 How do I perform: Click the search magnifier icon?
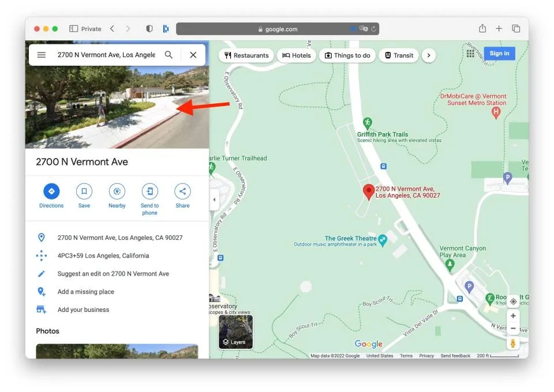169,55
